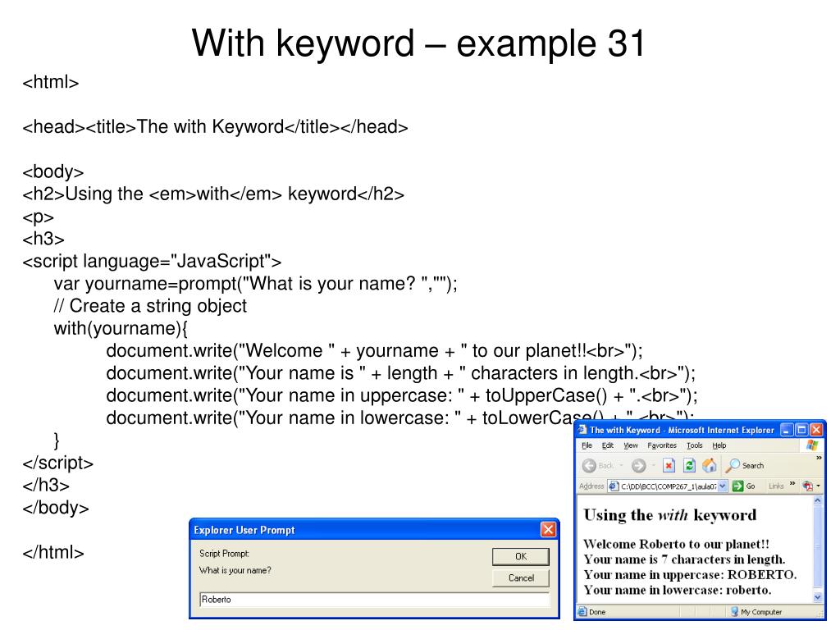Screen dimensions: 840x630
Task: Click the 'Script Prompt:' label in dialog
Action: [x=224, y=554]
